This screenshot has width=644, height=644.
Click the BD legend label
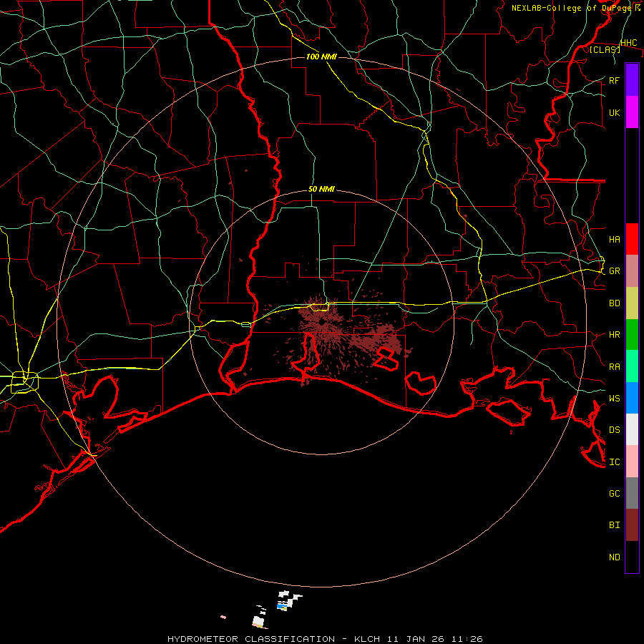(614, 303)
